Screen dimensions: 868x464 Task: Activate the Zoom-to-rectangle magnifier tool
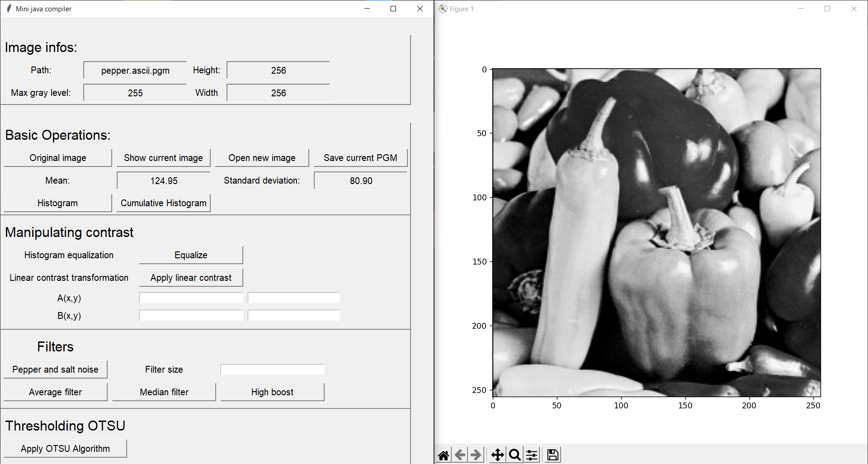tap(514, 455)
